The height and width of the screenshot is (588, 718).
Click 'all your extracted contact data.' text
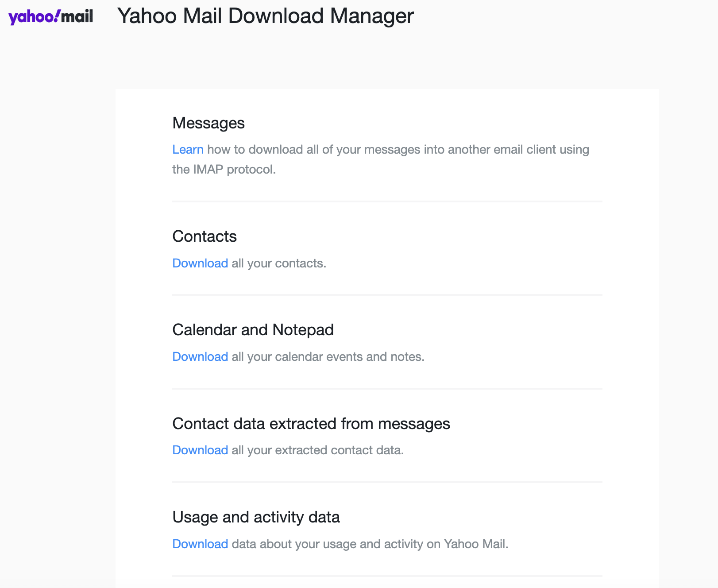pyautogui.click(x=318, y=450)
